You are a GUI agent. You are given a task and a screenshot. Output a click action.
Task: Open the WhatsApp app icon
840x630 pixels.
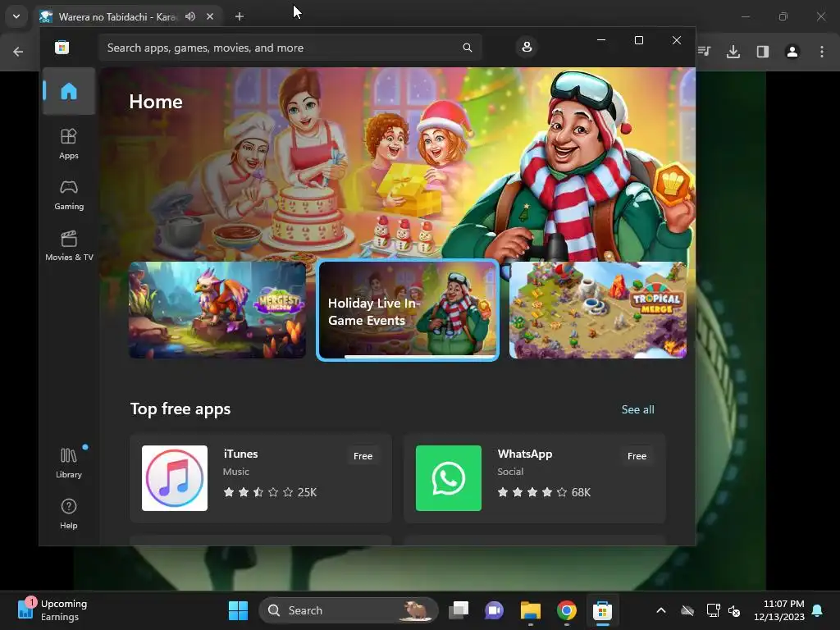449,478
